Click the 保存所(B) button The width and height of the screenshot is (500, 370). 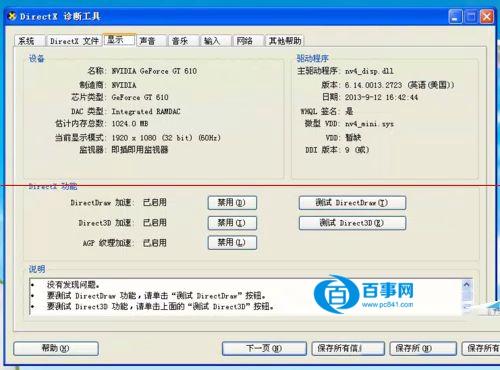tap(423, 348)
